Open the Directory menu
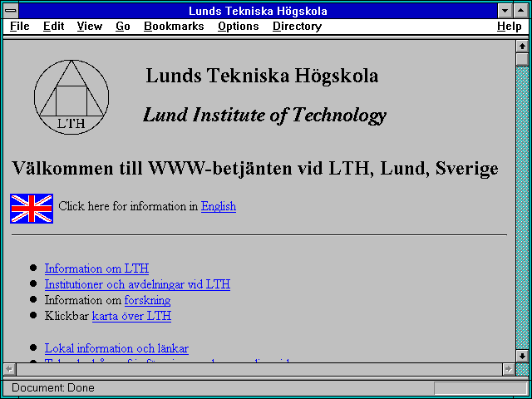 297,26
